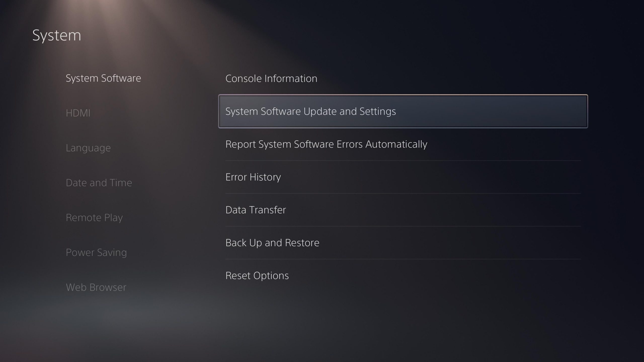Open System Software Update and Settings
This screenshot has width=644, height=362.
click(310, 111)
